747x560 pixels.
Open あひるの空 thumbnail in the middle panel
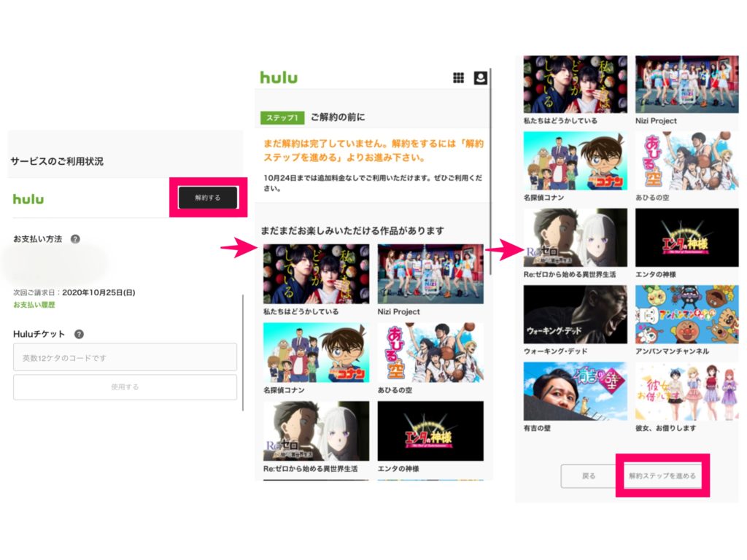tap(430, 352)
